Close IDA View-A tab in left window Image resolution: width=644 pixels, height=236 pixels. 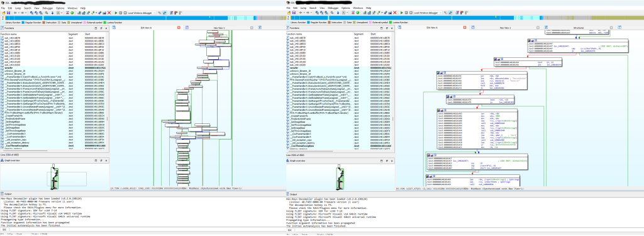(179, 28)
